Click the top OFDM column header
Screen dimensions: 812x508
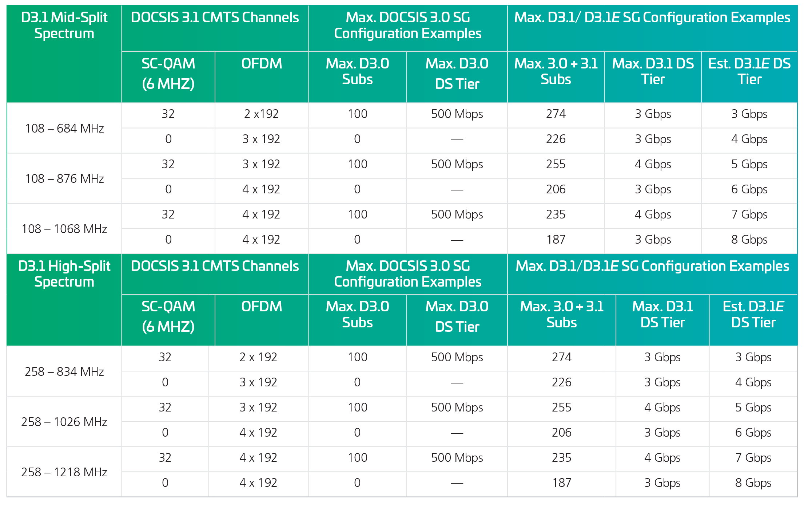pyautogui.click(x=262, y=64)
